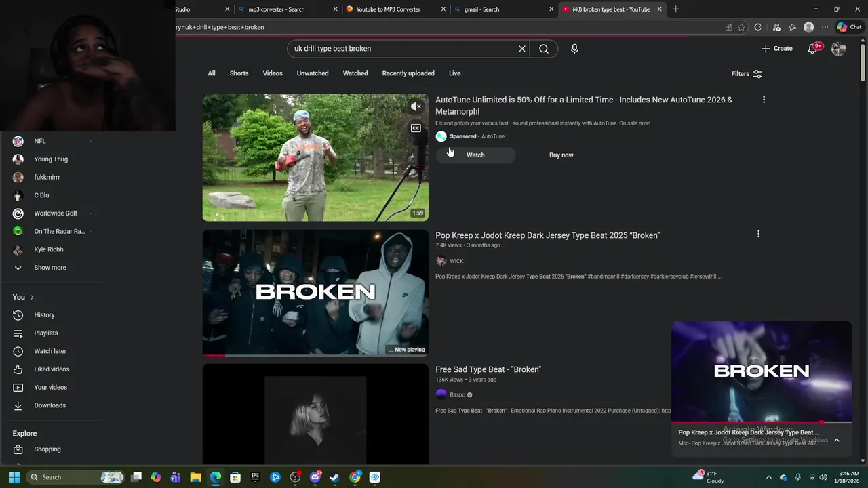Open Windows Start menu
The height and width of the screenshot is (488, 868).
click(x=14, y=477)
